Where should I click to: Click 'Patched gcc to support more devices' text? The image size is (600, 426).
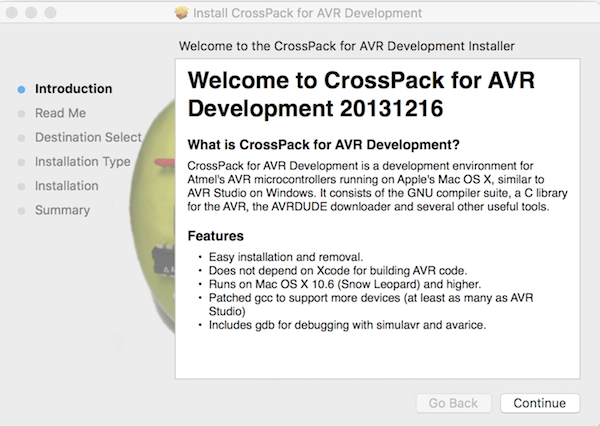pos(371,304)
